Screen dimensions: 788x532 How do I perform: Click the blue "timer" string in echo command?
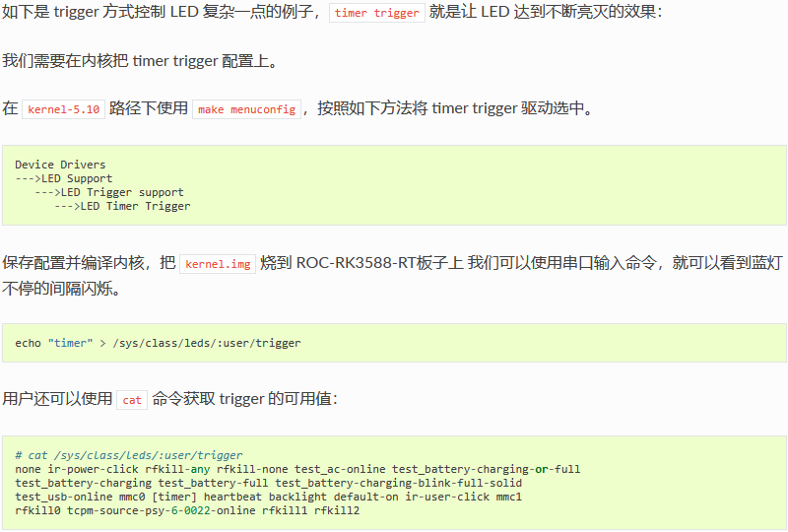[70, 343]
